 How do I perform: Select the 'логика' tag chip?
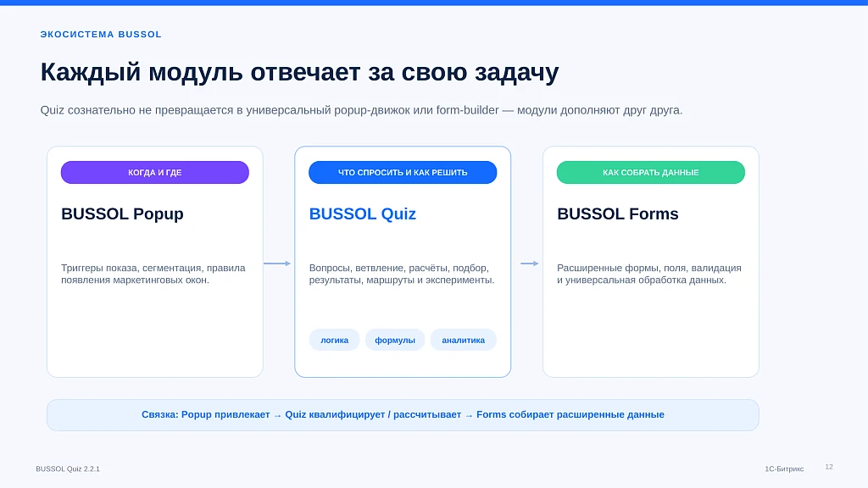coord(334,340)
